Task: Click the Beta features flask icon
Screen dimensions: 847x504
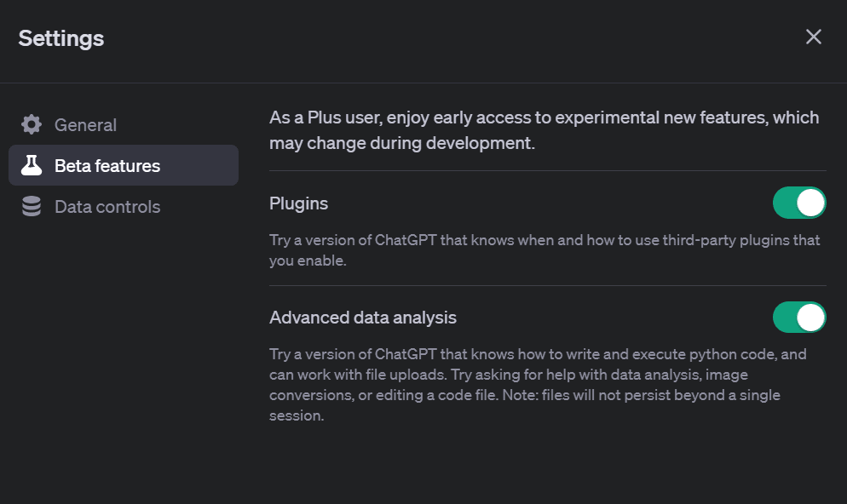Action: (x=32, y=165)
